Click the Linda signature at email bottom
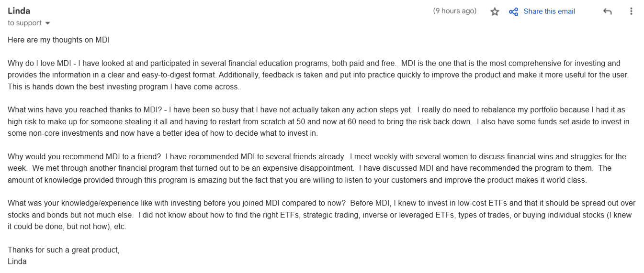The height and width of the screenshot is (273, 644). click(17, 262)
